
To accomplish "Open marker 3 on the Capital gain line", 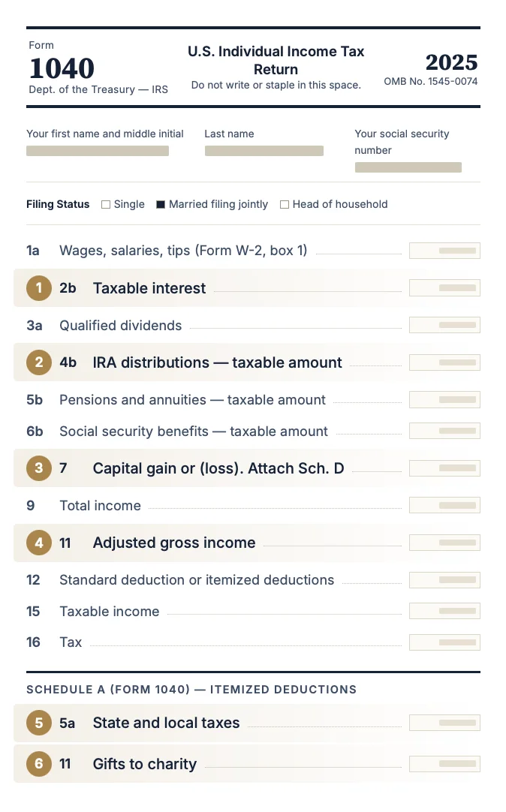I will (x=39, y=468).
